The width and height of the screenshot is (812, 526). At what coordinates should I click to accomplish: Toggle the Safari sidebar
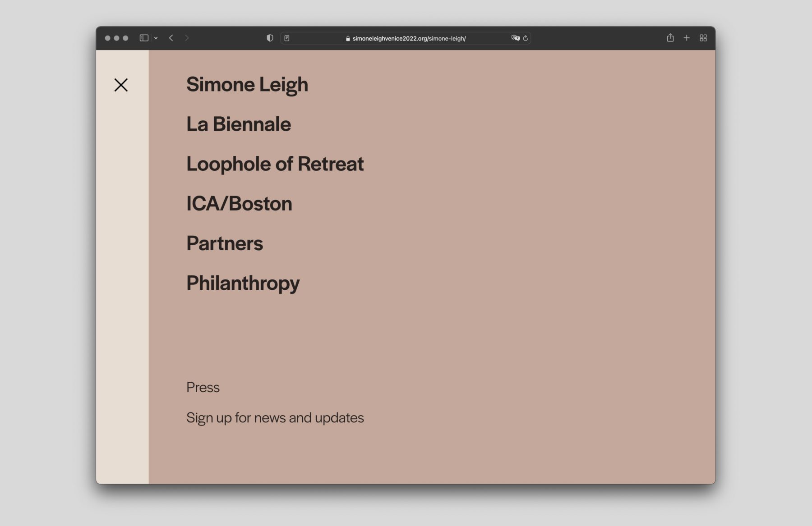[144, 38]
